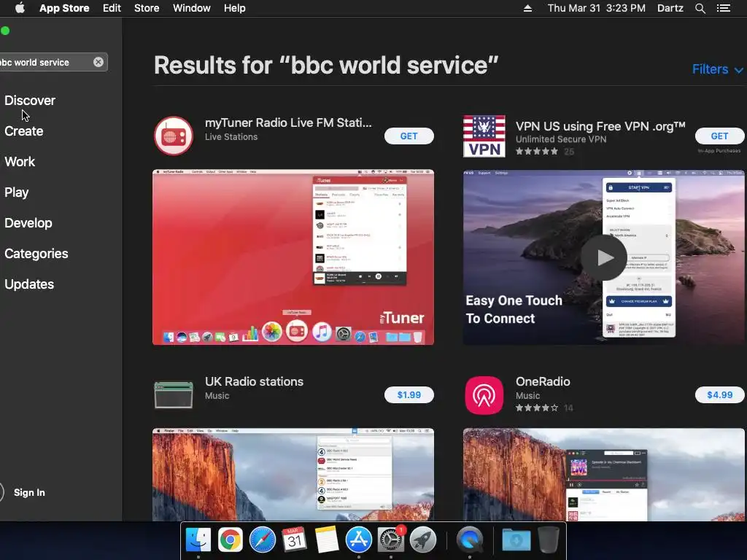
Task: Click the App Store Dock icon
Action: [x=359, y=540]
